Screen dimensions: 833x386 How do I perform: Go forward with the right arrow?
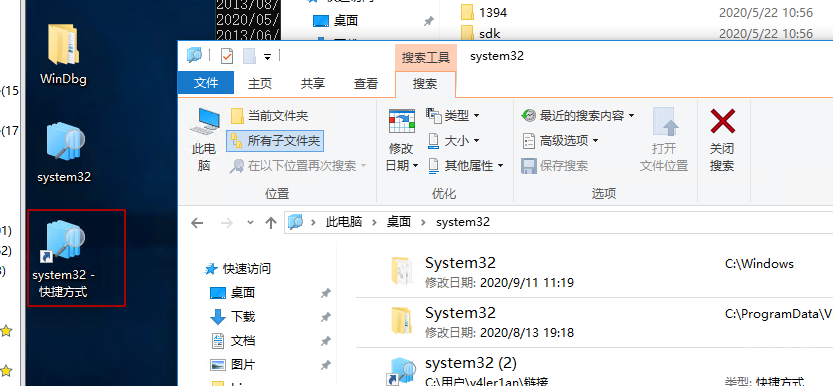pos(227,223)
